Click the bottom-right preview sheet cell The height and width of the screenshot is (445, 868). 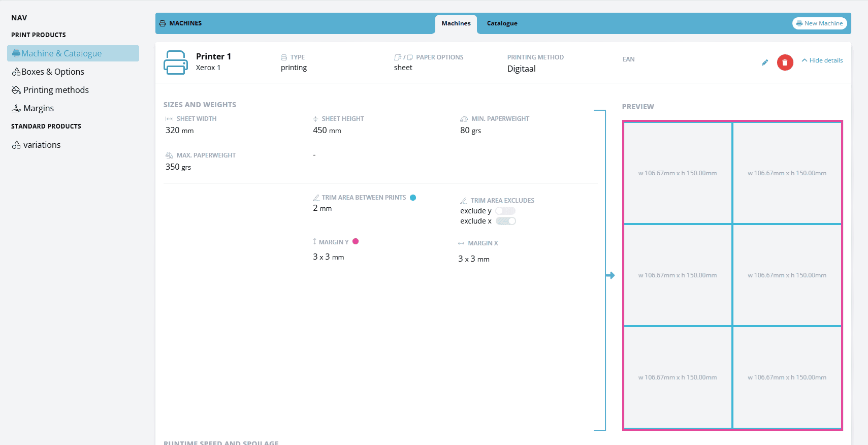click(x=787, y=377)
